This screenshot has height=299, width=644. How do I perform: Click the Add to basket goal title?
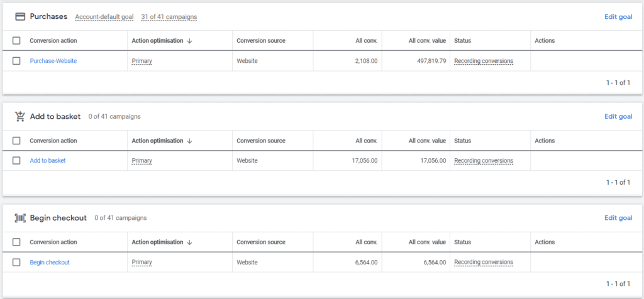coord(55,116)
